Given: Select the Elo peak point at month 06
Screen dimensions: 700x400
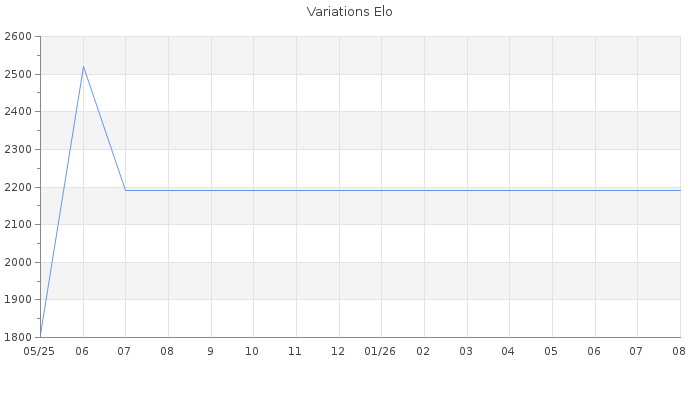Looking at the screenshot, I should click(83, 67).
